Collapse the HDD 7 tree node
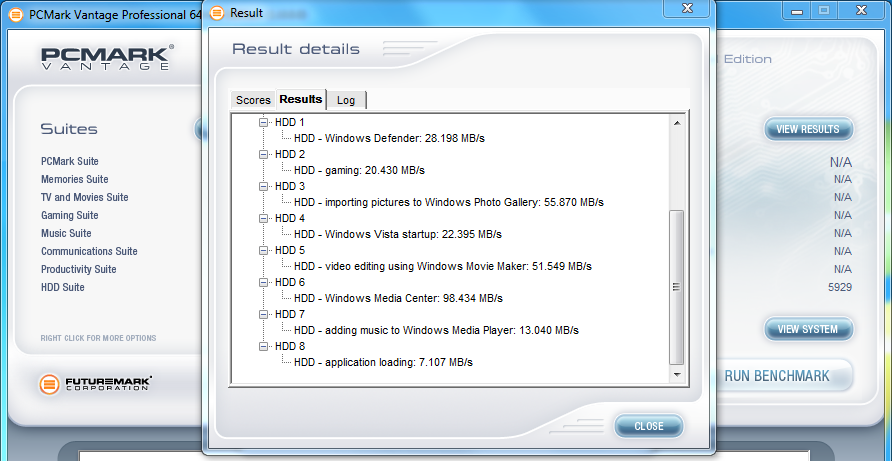The image size is (892, 461). coord(263,314)
